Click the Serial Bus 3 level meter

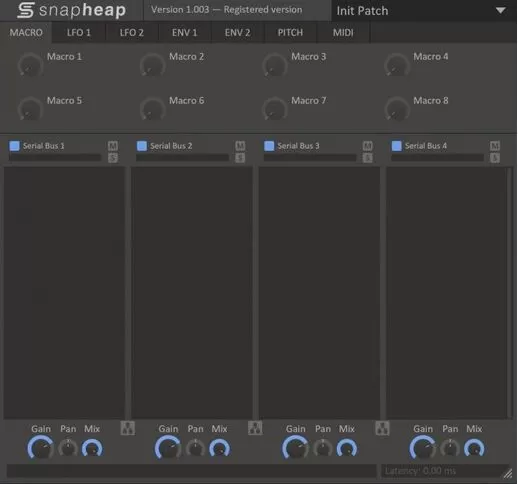pyautogui.click(x=310, y=158)
